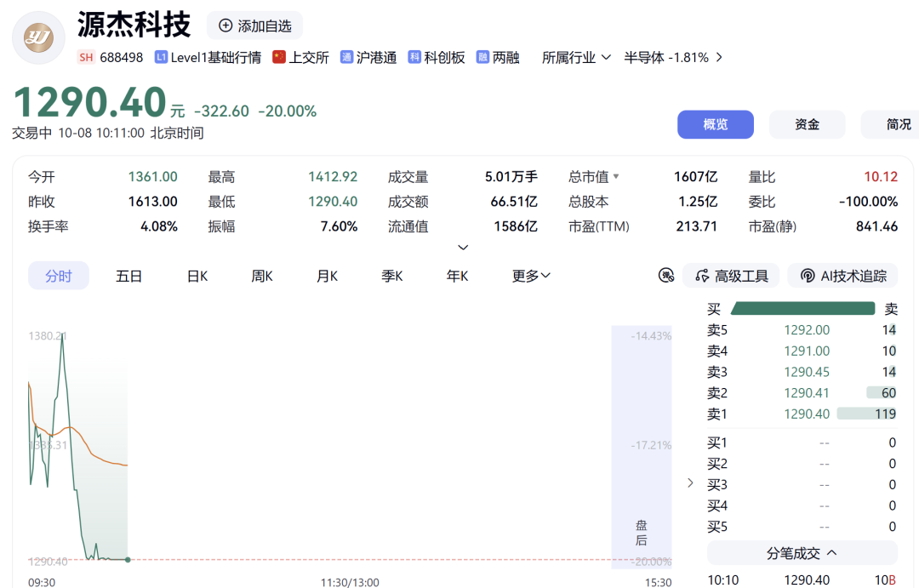Click the plus icon in 添加自选
Screen dimensions: 919x588
225,26
